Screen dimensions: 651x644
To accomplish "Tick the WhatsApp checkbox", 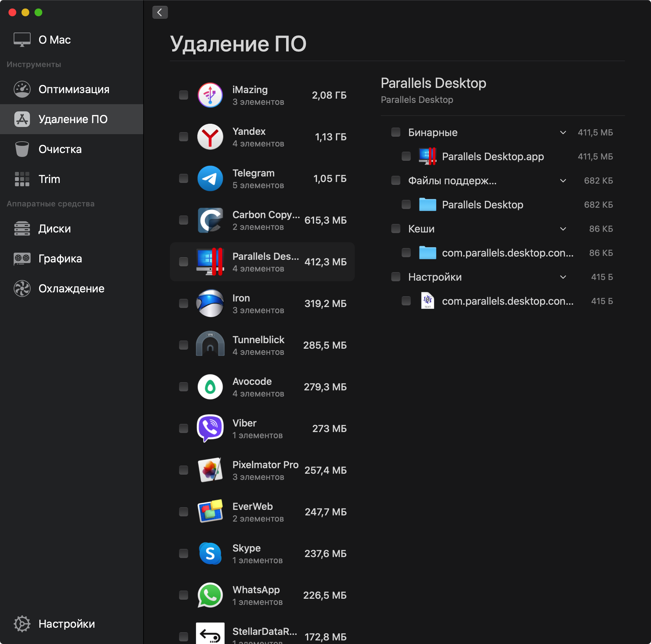I will coord(183,595).
